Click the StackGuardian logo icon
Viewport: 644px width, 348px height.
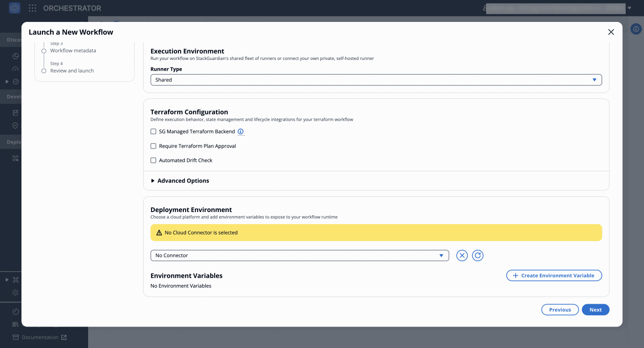15,8
